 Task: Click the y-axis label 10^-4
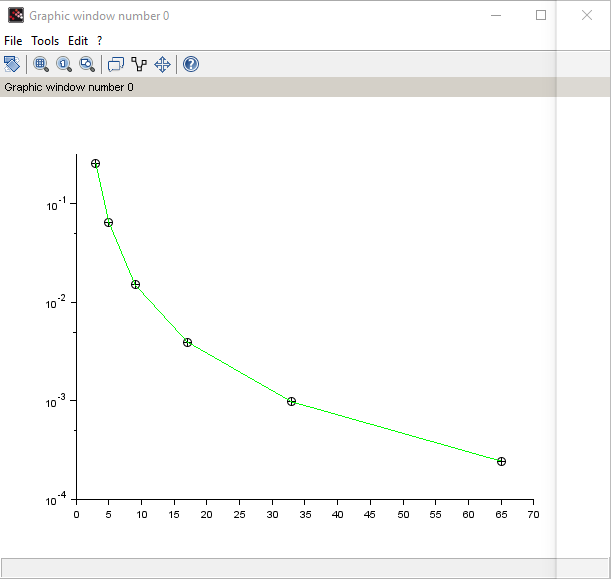pyautogui.click(x=56, y=500)
